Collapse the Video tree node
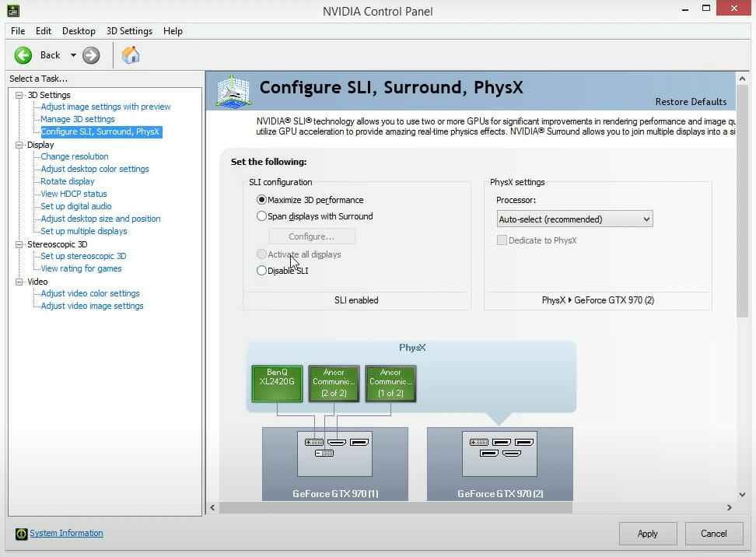 click(19, 282)
